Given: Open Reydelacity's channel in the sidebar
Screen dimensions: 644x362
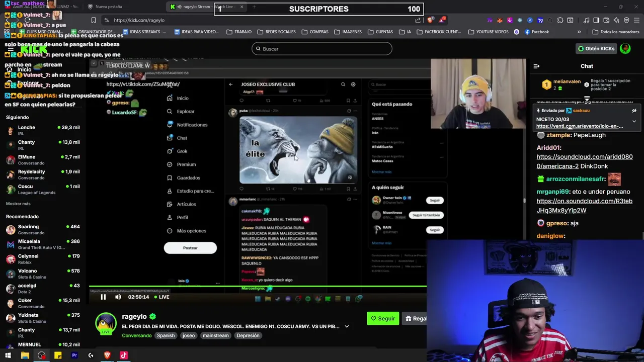Looking at the screenshot, I should pyautogui.click(x=43, y=174).
